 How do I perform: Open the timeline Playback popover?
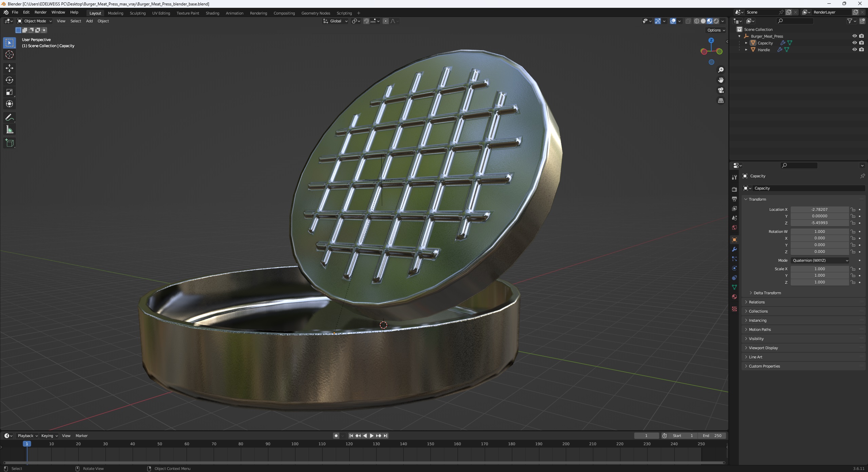tap(27, 436)
